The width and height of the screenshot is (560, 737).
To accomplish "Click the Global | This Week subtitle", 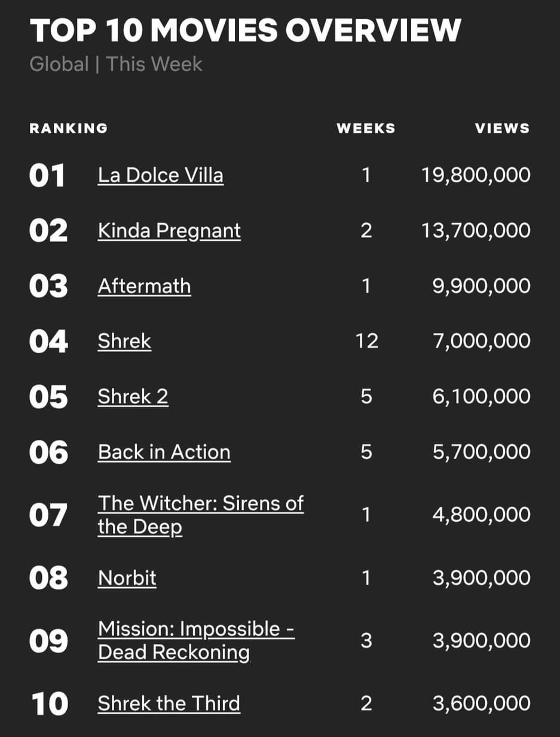I will (116, 64).
